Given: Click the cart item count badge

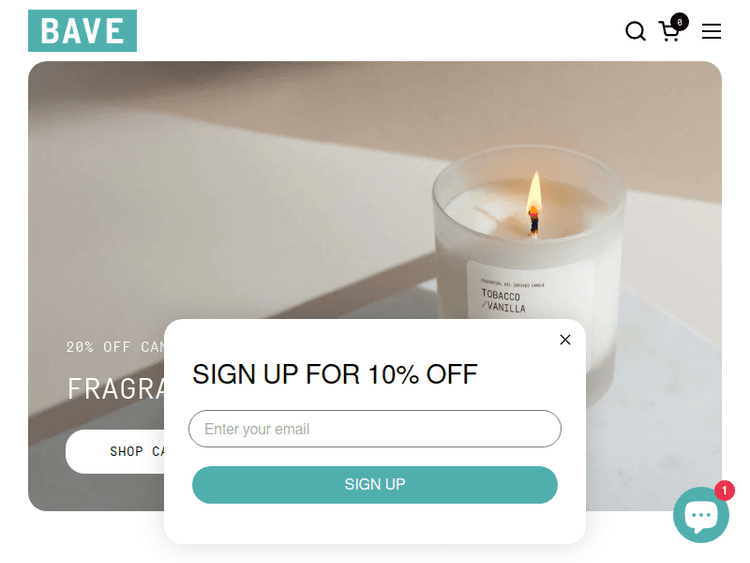Looking at the screenshot, I should click(x=679, y=22).
